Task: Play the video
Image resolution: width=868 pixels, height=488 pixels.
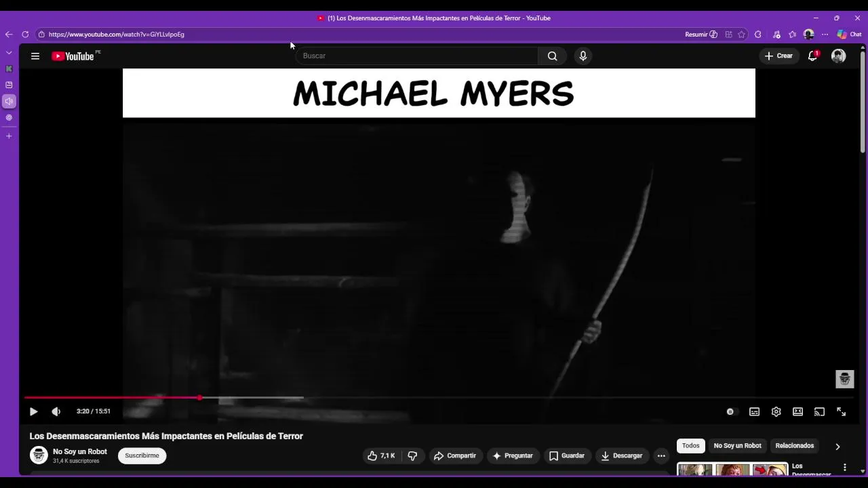Action: pos(33,411)
